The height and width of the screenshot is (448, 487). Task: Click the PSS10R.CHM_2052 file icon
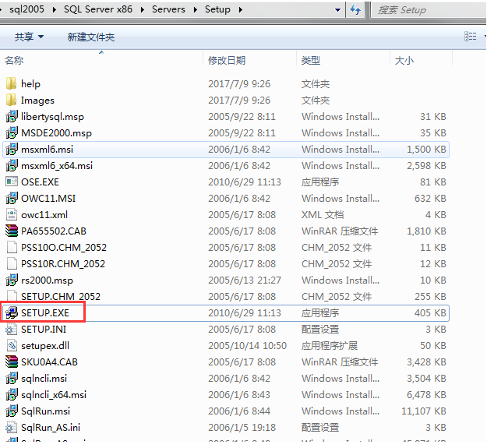click(x=12, y=263)
